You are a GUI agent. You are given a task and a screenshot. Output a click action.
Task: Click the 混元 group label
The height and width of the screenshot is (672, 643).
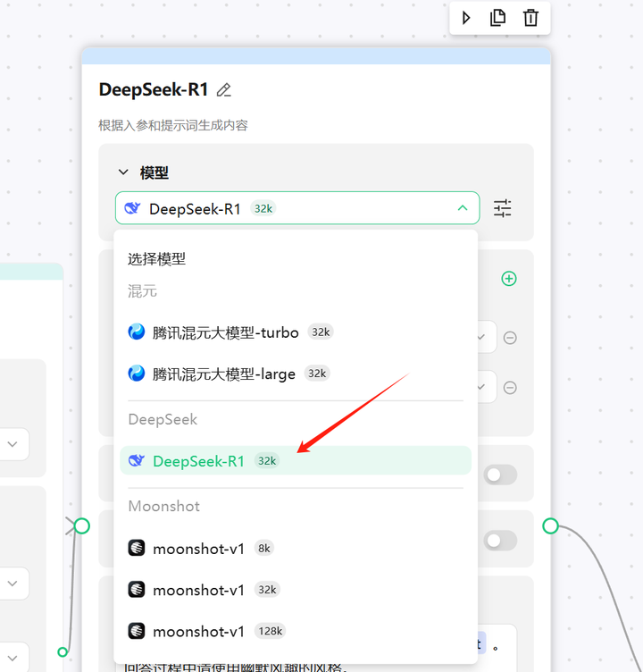pos(142,291)
